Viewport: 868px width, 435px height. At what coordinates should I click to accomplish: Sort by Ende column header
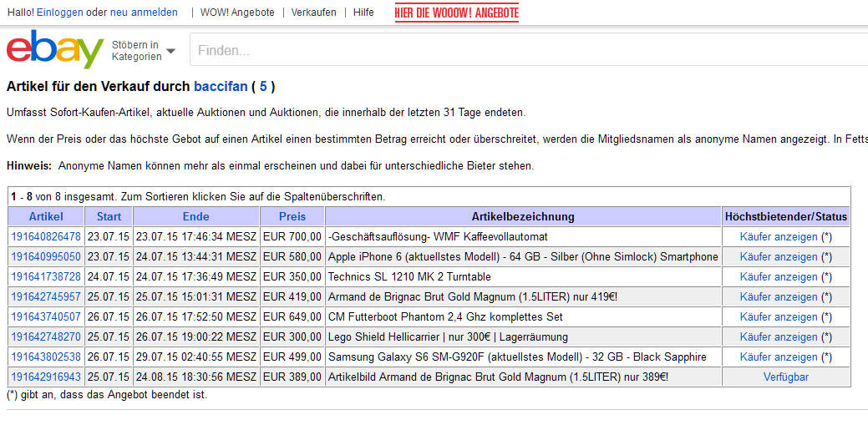(x=196, y=216)
